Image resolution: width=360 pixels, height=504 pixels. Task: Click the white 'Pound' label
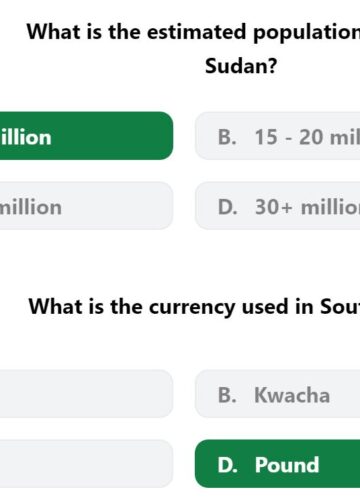(287, 465)
